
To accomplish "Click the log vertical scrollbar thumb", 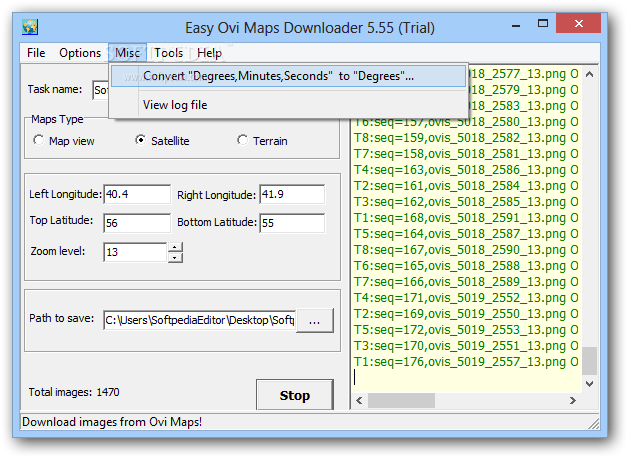I will (x=589, y=360).
